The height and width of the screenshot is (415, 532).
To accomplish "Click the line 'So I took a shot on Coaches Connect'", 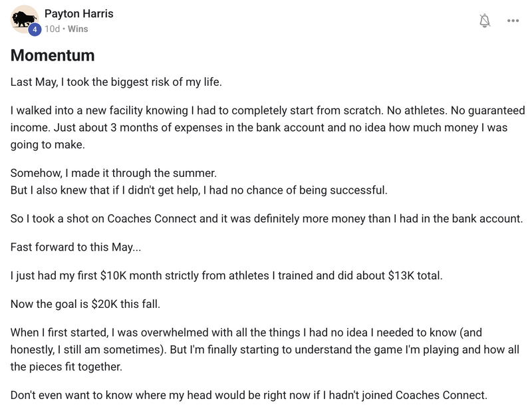I will point(267,219).
